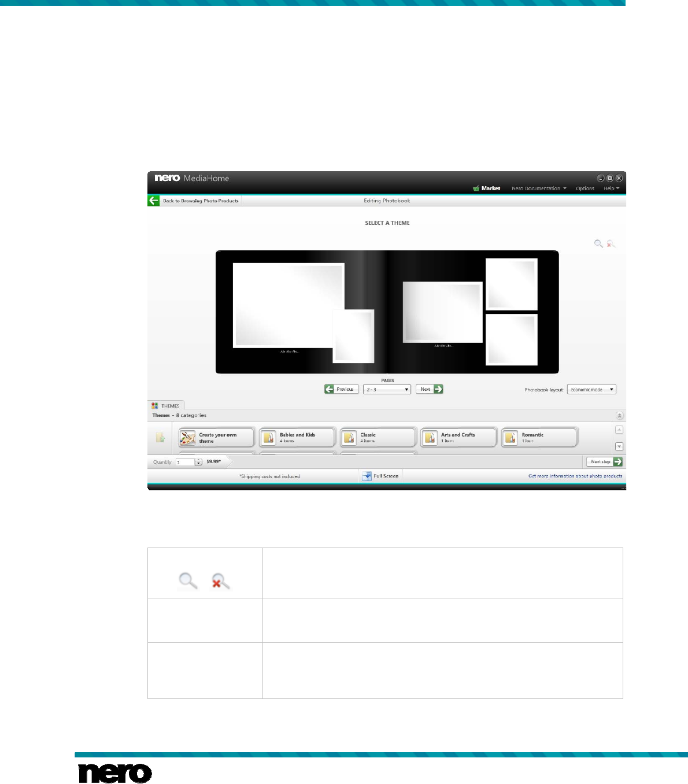688x784 pixels.
Task: Select the small photo placeholder on the left page
Action: point(354,336)
